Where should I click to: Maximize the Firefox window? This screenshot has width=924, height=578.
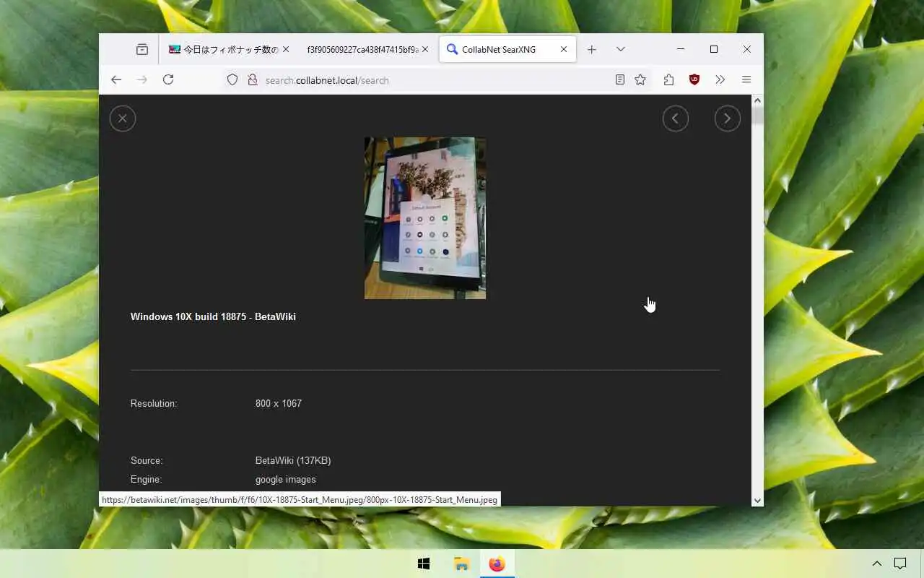point(714,49)
